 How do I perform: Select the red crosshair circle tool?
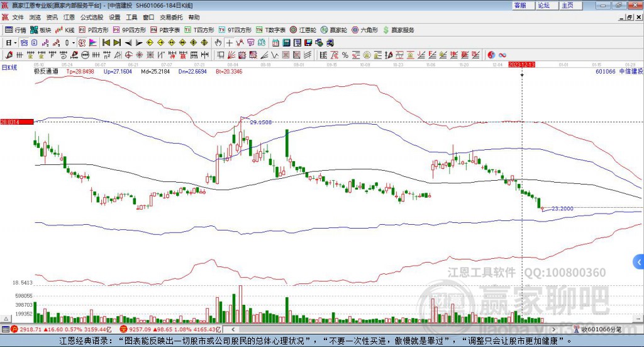(x=128, y=55)
